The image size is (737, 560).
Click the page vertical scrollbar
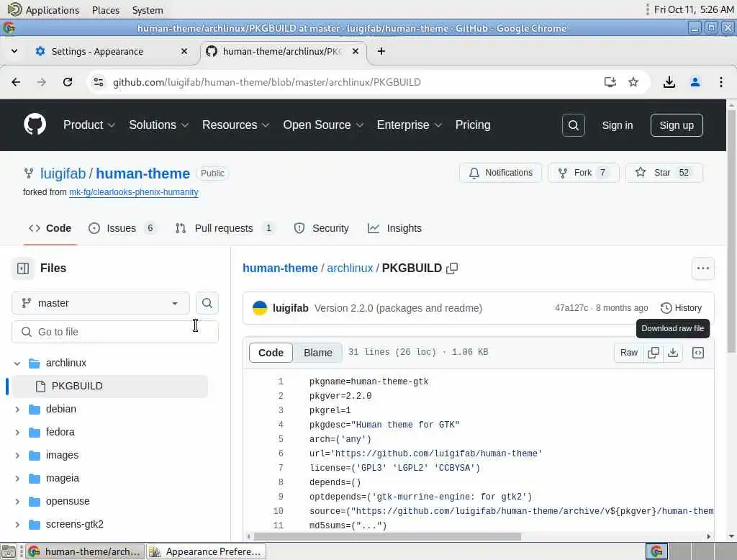[731, 230]
